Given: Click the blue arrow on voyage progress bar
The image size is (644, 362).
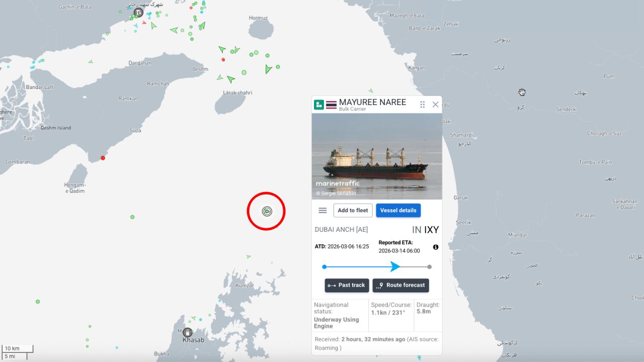Looking at the screenshot, I should [x=395, y=267].
